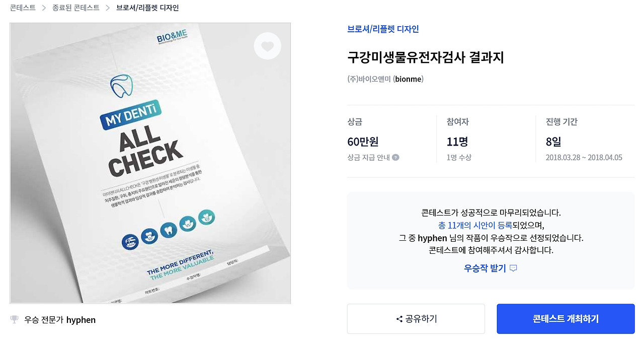The width and height of the screenshot is (644, 343).
Task: Go to 종료된 콘테스트 breadcrumb
Action: point(76,8)
